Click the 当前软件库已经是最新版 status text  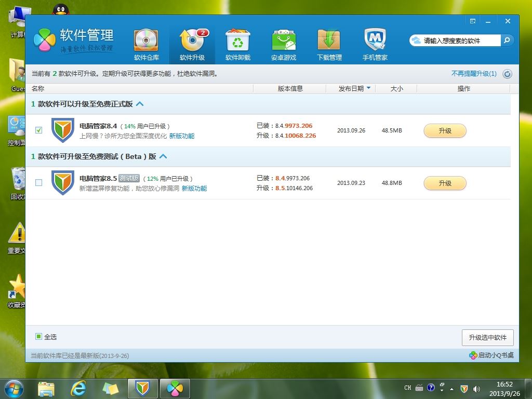(x=79, y=356)
